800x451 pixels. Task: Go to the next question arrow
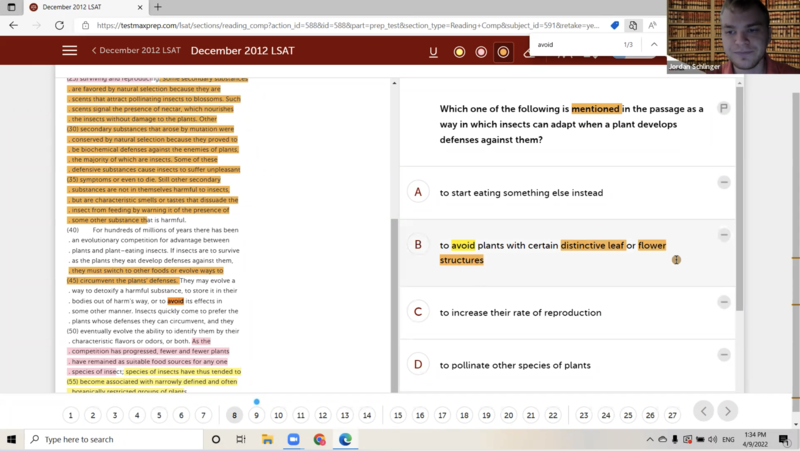pyautogui.click(x=728, y=411)
